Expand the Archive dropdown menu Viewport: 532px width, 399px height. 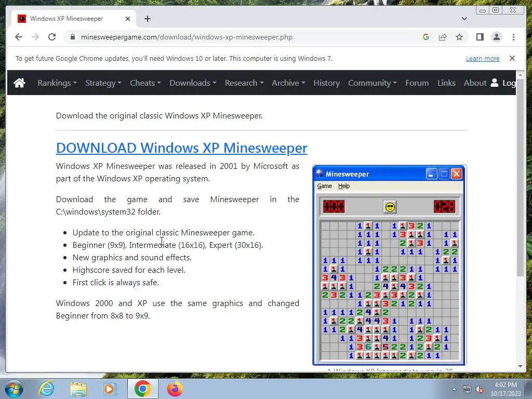click(x=288, y=83)
